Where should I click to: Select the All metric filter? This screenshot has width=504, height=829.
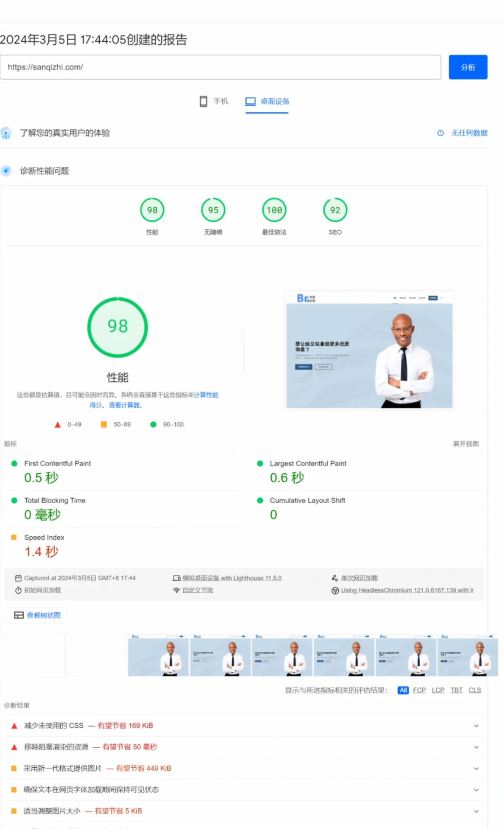pyautogui.click(x=403, y=690)
